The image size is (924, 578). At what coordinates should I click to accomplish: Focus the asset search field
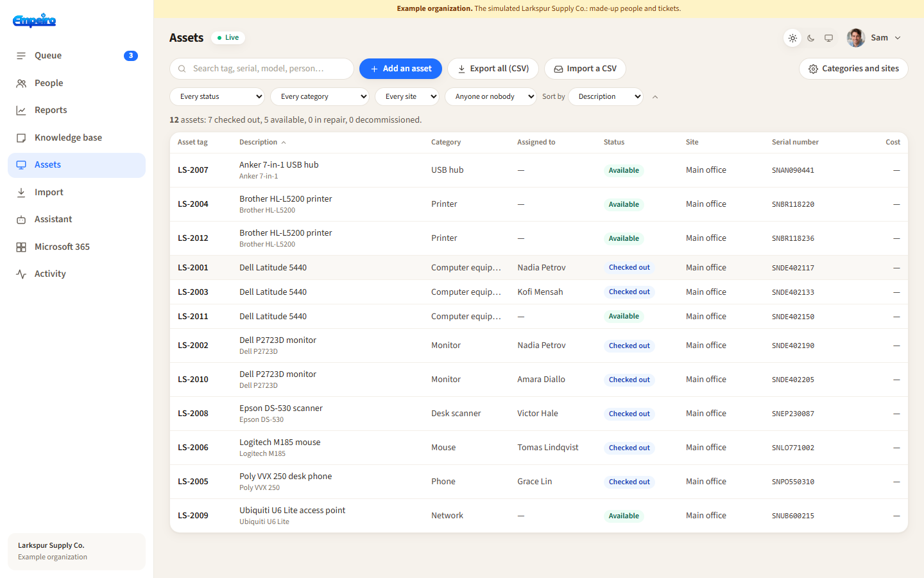[x=262, y=69]
